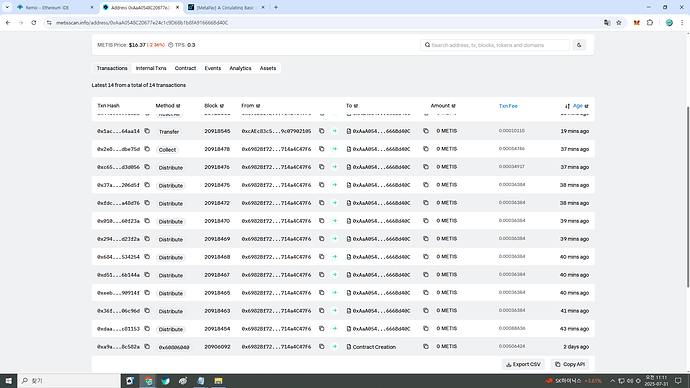Image resolution: width=690 pixels, height=388 pixels.
Task: Copy From address in block 20918545 row
Action: [322, 131]
